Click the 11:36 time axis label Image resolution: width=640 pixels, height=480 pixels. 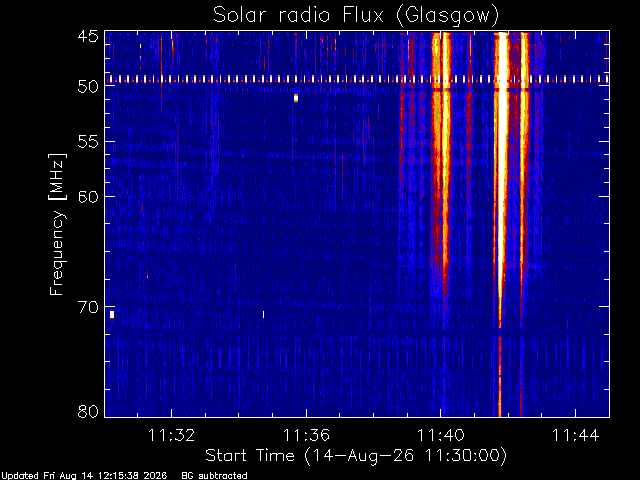click(x=306, y=435)
